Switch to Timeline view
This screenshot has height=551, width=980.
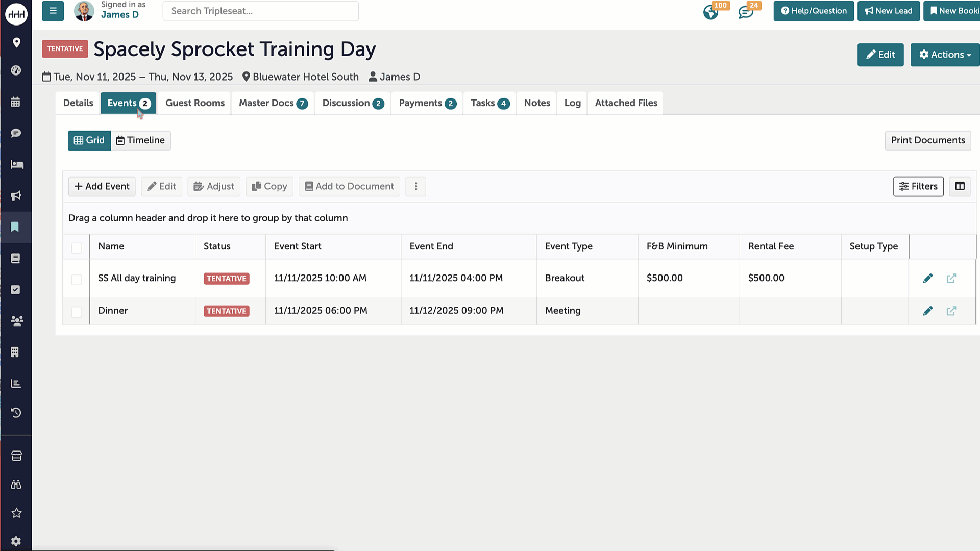click(x=141, y=140)
